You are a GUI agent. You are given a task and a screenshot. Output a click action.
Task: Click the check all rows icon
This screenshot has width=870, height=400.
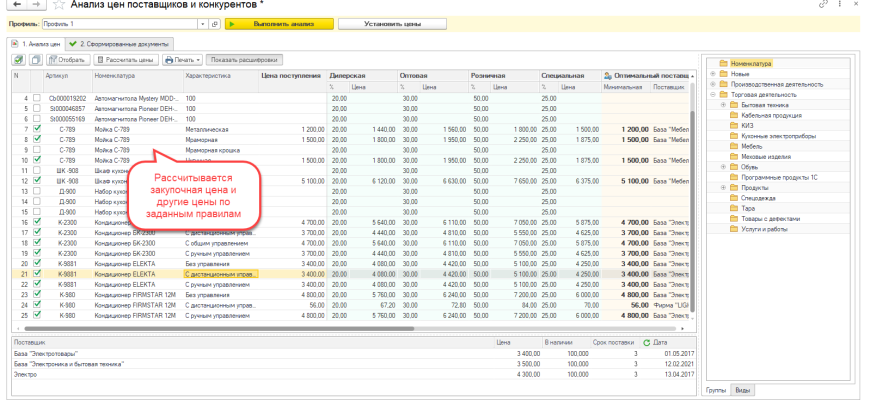19,60
